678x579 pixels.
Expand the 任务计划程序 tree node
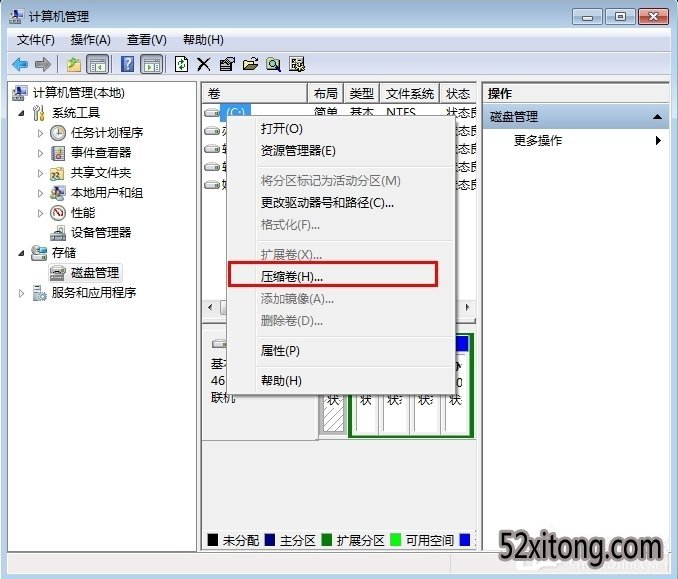40,133
